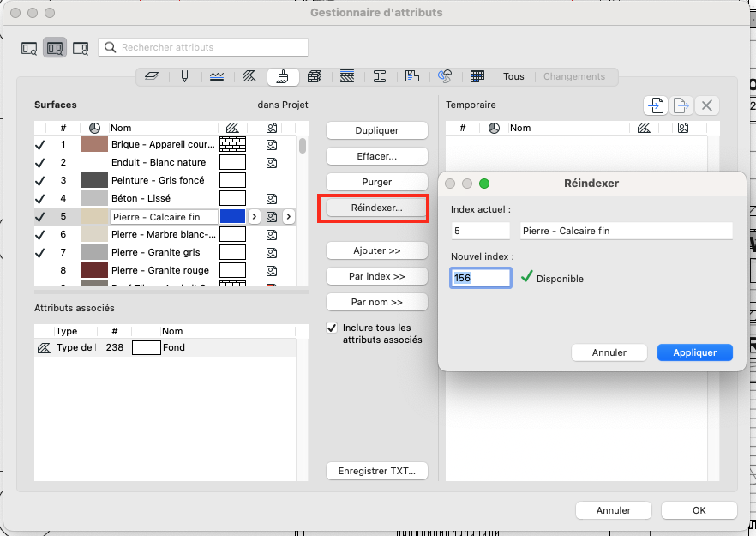The height and width of the screenshot is (536, 756).
Task: Click Annuler at bottom of Gestionnaire d'attributs
Action: point(614,510)
